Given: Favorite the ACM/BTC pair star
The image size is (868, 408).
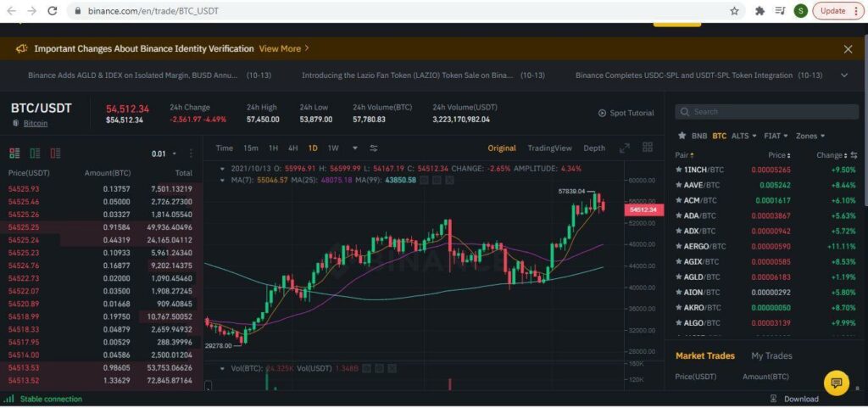Looking at the screenshot, I should [679, 200].
